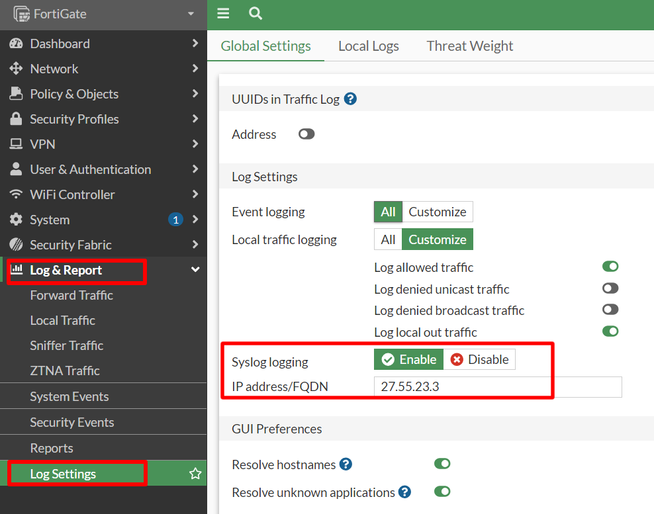Click help icon next to Resolve unknown applications
The image size is (654, 514).
pyautogui.click(x=404, y=492)
